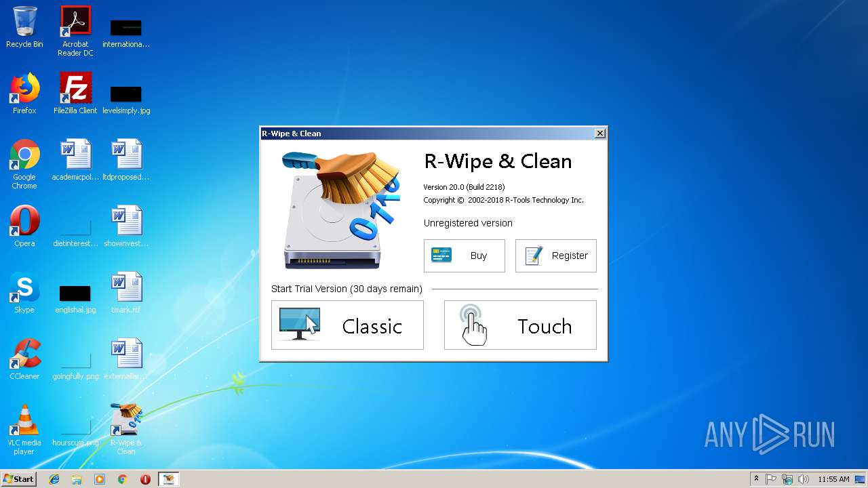Image resolution: width=868 pixels, height=488 pixels.
Task: Click Start Trial Version (30 days remain) label
Action: [x=347, y=289]
